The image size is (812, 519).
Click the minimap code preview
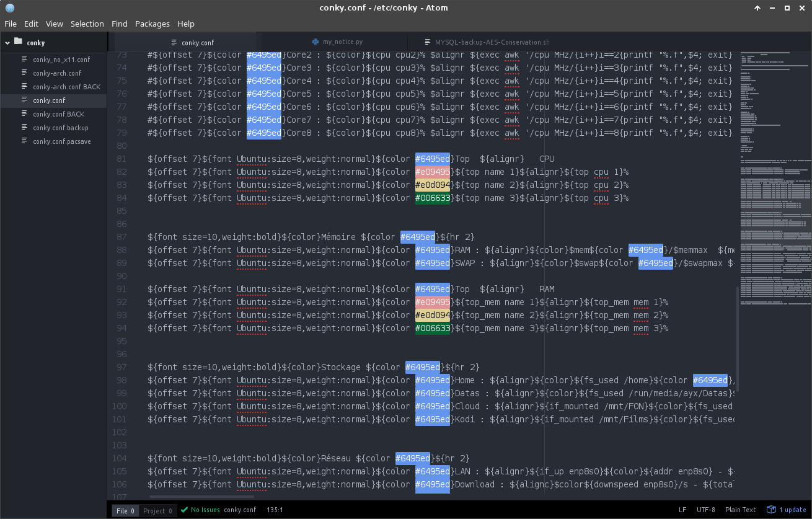pos(775,180)
